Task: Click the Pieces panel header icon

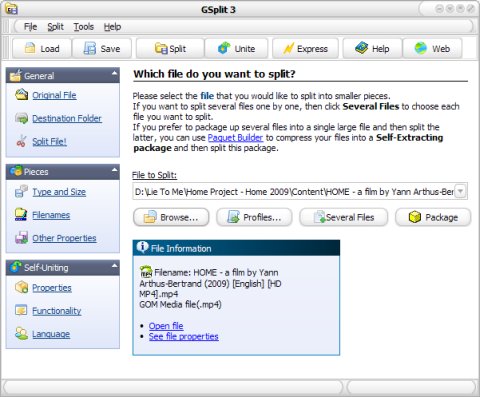Action: [16, 171]
